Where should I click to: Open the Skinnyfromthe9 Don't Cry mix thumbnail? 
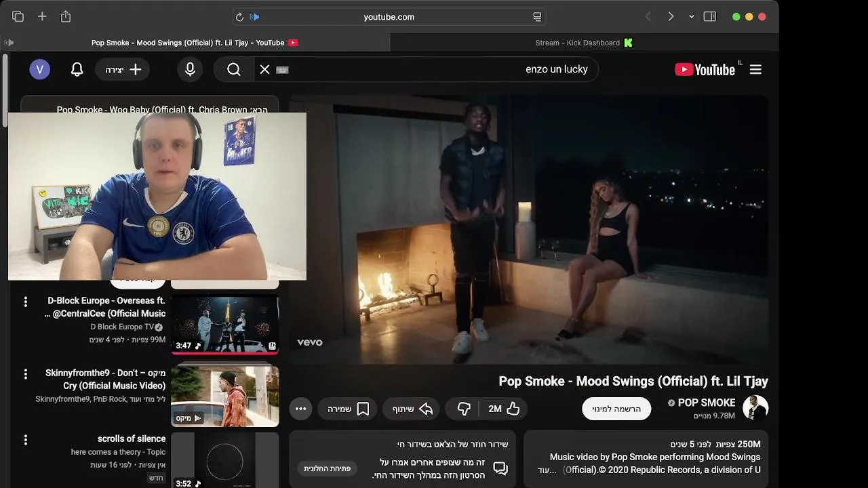(224, 396)
